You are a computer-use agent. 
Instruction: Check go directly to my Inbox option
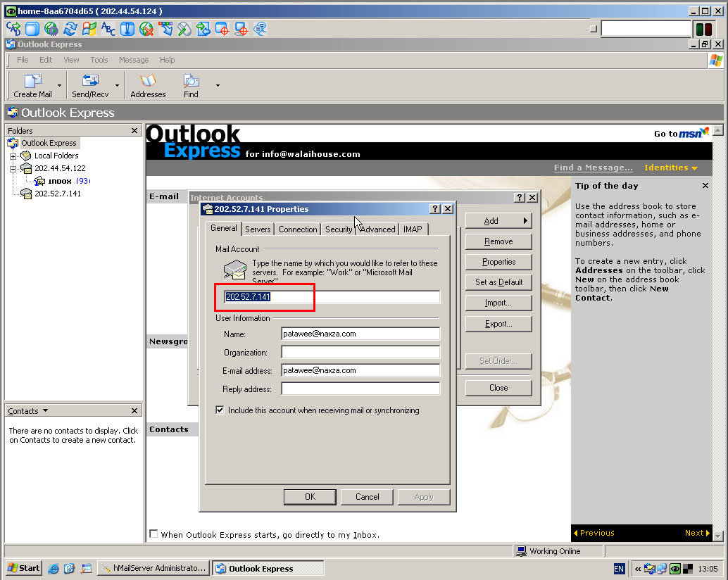point(153,534)
